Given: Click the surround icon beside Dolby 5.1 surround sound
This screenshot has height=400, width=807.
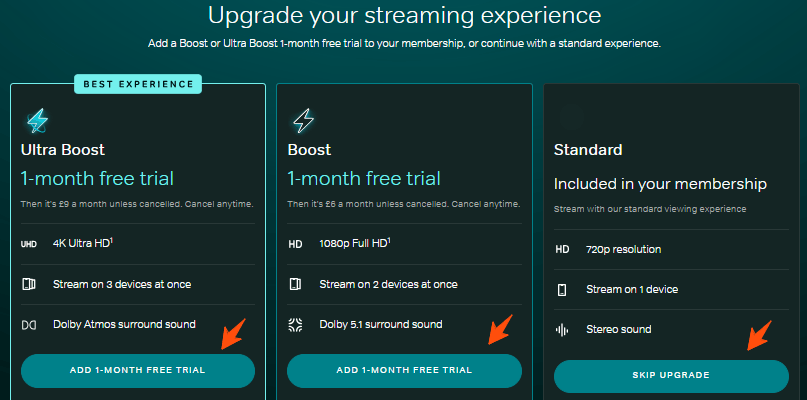Looking at the screenshot, I should (295, 325).
